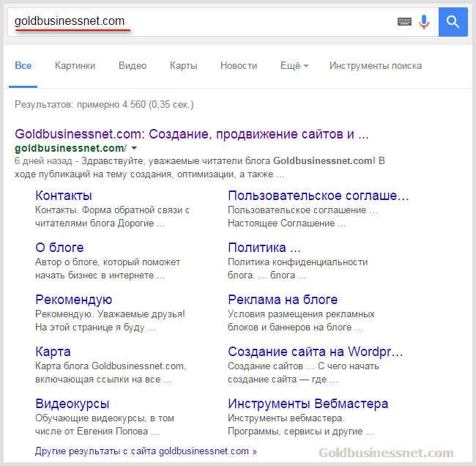Click description 'Контакты. Форма обратной связи с'
Image resolution: width=476 pixels, height=466 pixels.
click(x=112, y=210)
